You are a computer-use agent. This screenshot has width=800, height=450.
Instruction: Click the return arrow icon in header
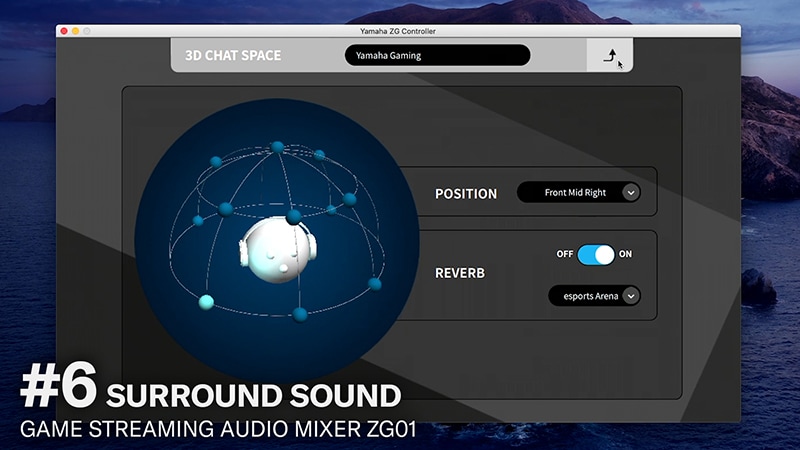[x=609, y=57]
